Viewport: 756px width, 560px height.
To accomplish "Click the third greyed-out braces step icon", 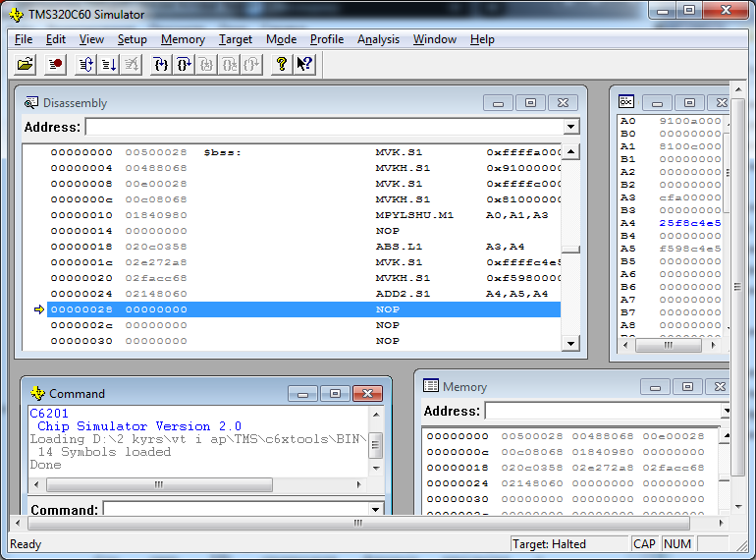I will 206,64.
